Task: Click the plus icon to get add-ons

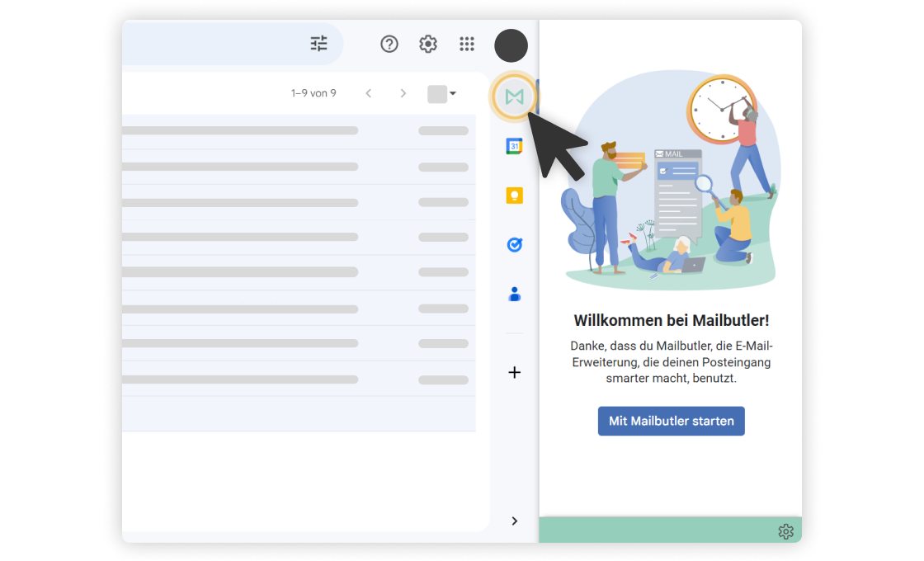Action: point(515,372)
